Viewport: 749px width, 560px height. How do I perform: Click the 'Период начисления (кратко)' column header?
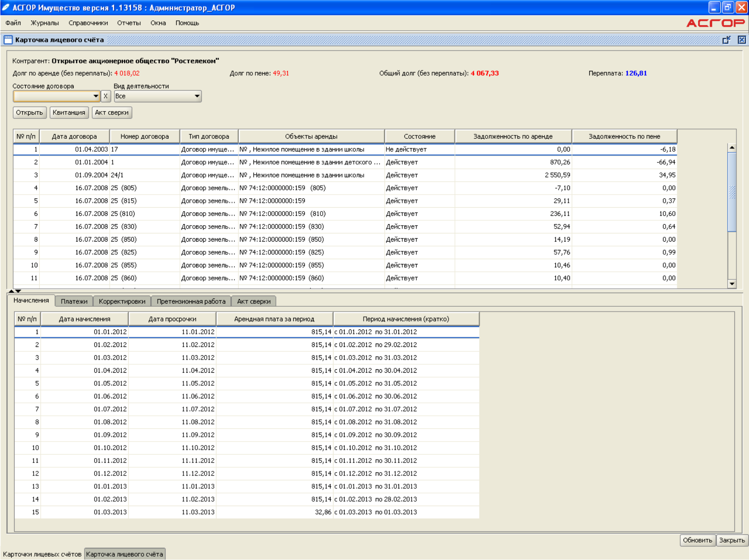[x=406, y=319]
